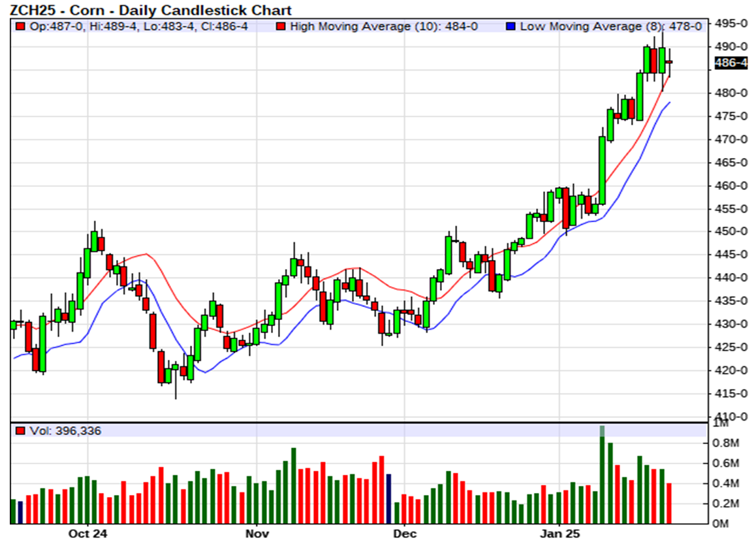
Task: Click the red High Moving Average swatch
Action: tap(281, 27)
